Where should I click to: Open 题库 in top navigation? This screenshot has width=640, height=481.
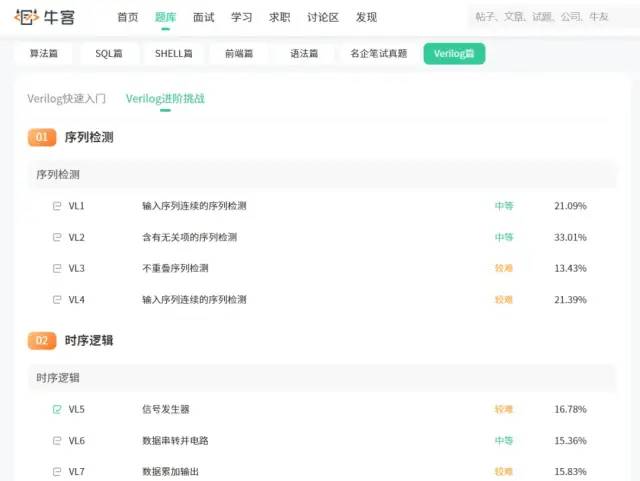[165, 17]
